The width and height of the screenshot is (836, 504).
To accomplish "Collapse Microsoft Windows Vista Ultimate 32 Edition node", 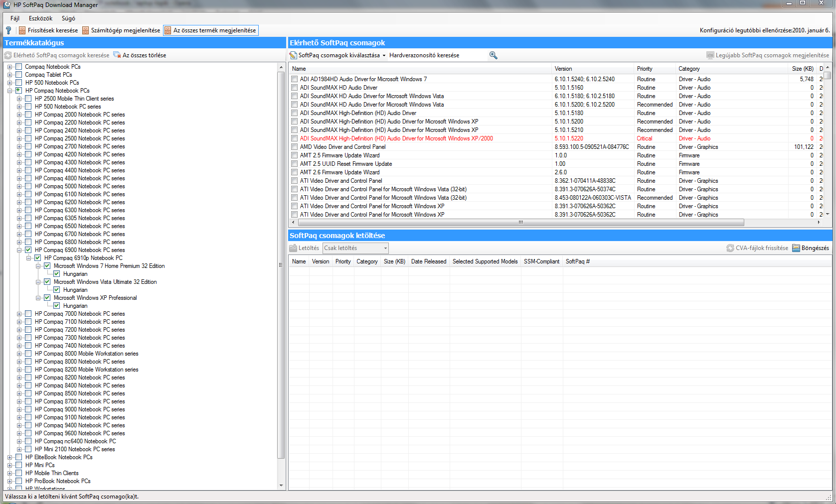I will pos(38,282).
